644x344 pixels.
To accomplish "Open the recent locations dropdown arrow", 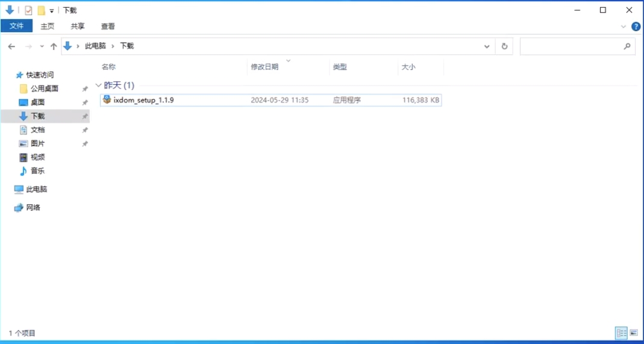I will (42, 46).
